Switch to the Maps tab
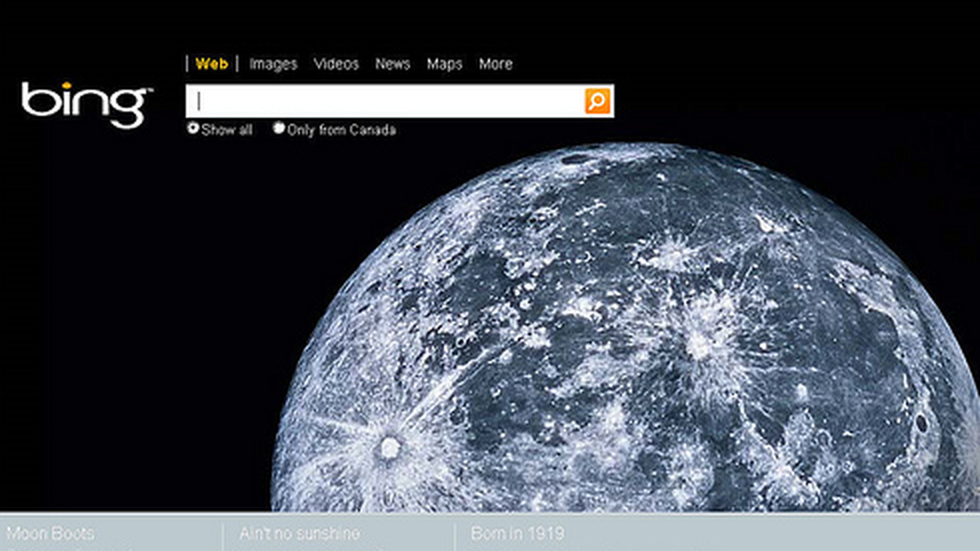 point(444,64)
